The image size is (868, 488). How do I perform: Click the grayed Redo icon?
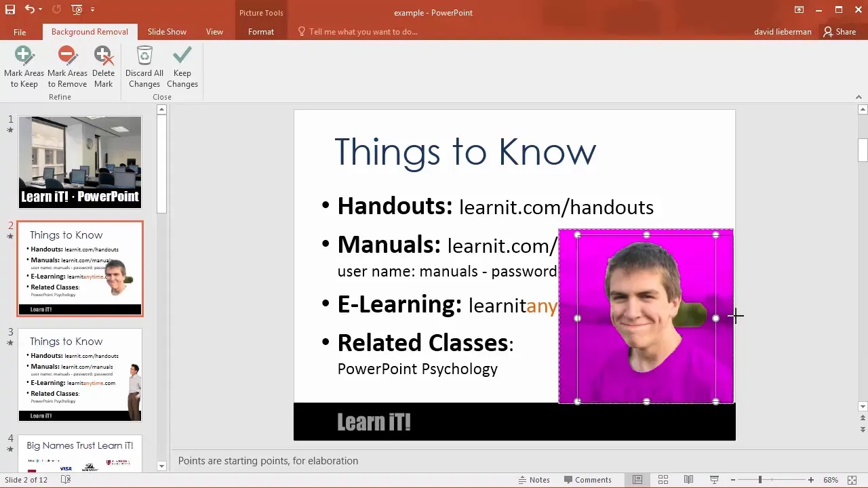pyautogui.click(x=56, y=9)
